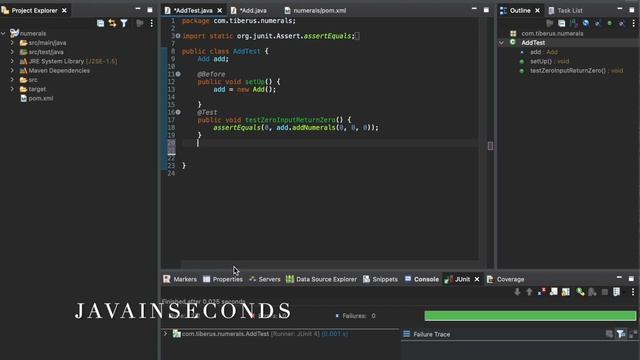Click Rerun Failed Tests First icon

592,292
